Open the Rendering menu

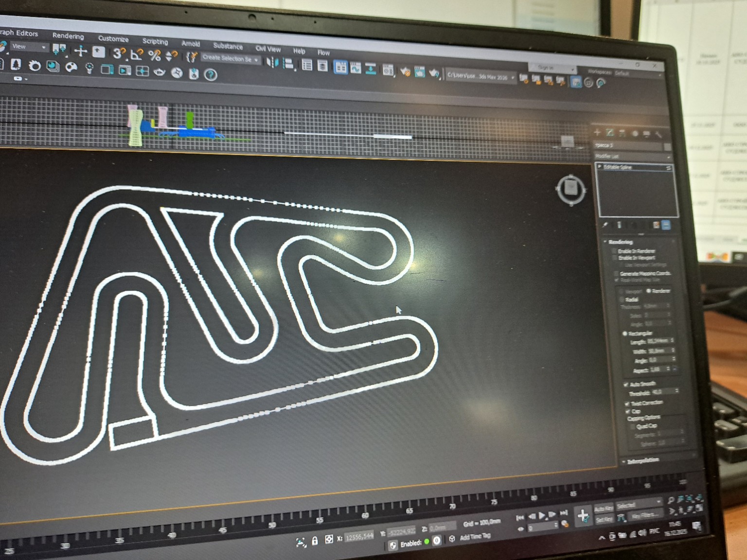coord(68,36)
